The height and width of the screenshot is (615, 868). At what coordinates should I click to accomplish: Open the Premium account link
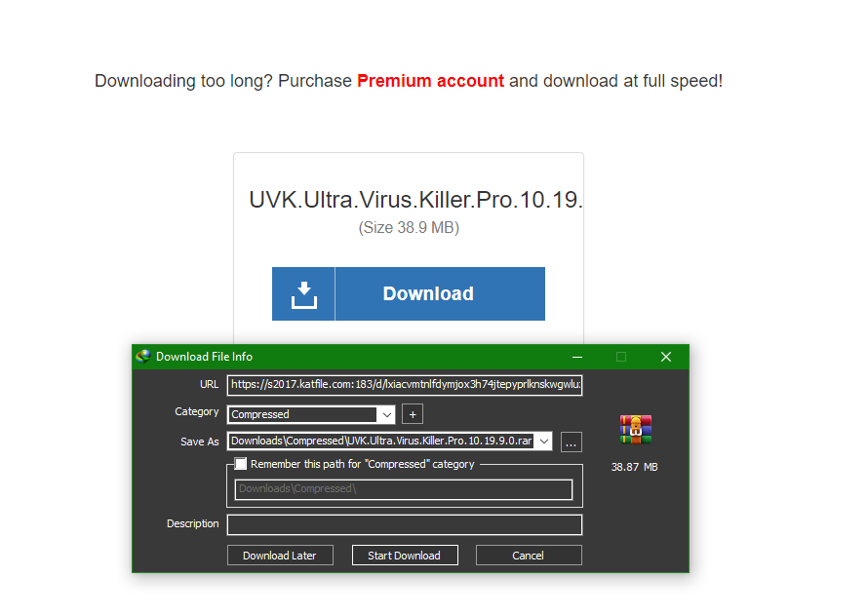pos(431,81)
